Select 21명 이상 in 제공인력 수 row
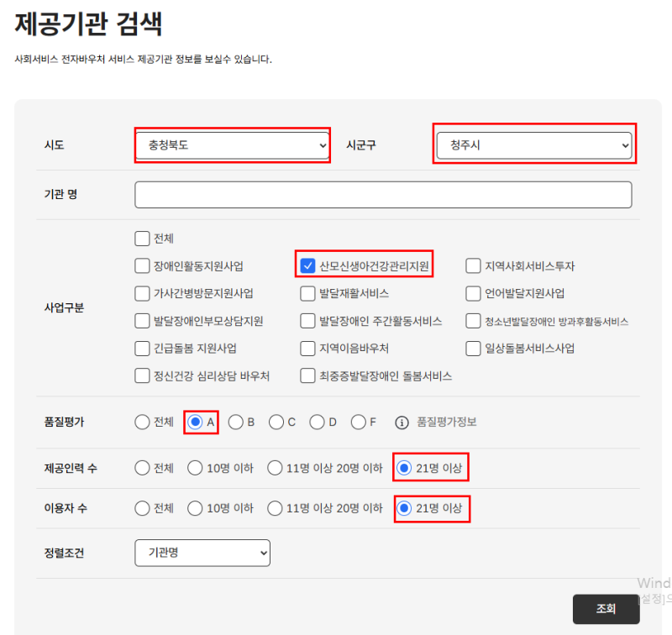This screenshot has height=635, width=672. tap(404, 468)
